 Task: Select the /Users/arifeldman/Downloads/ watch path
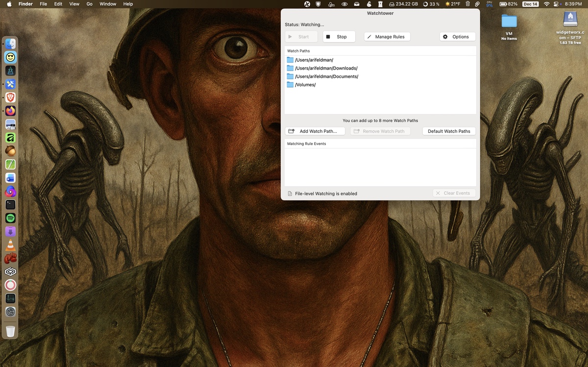pos(326,68)
